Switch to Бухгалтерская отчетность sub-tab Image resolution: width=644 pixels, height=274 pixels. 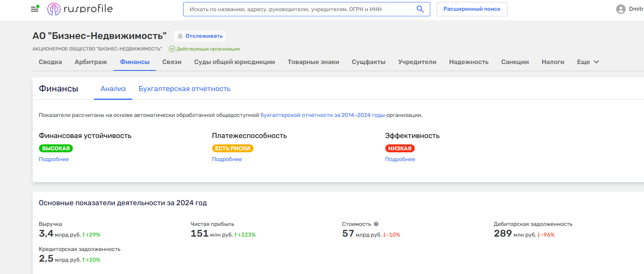184,89
